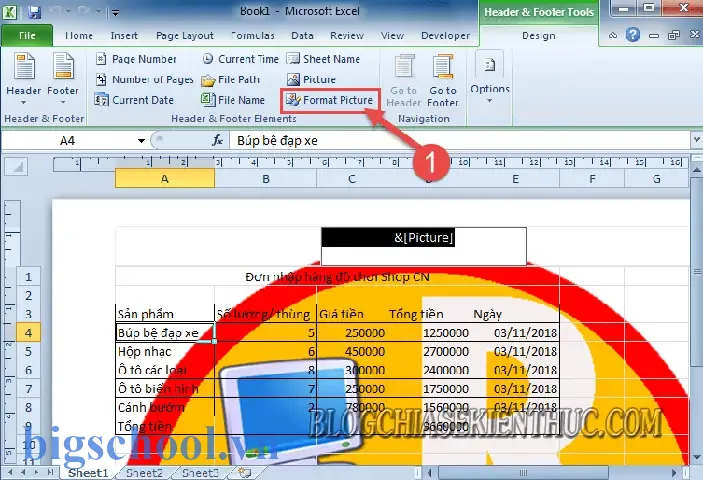
Task: Insert Page Number element
Action: point(136,59)
